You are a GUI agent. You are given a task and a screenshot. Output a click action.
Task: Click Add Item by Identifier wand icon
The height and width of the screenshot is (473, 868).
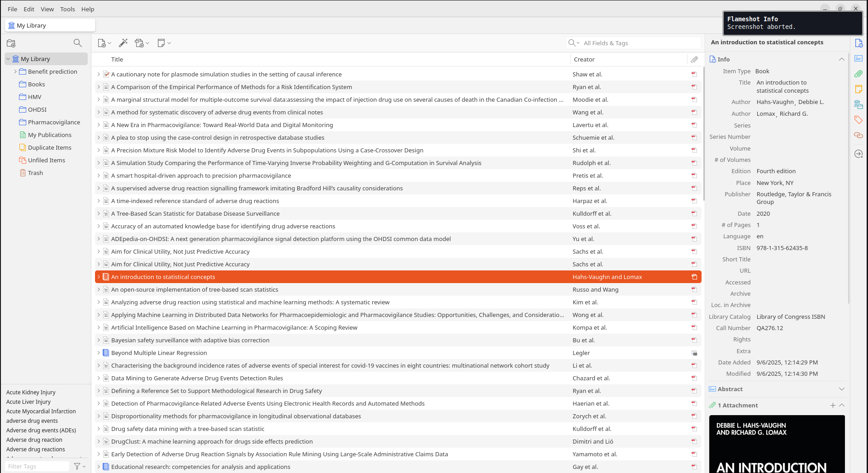click(123, 43)
